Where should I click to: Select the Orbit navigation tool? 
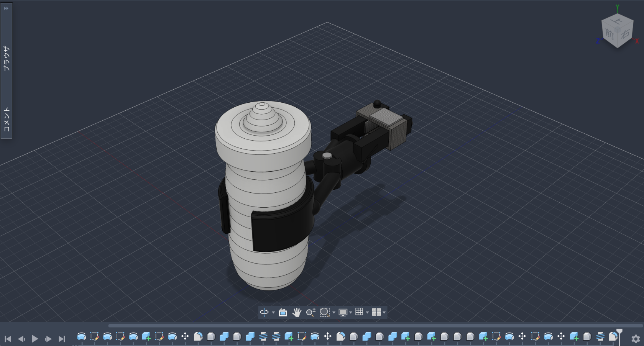[264, 312]
